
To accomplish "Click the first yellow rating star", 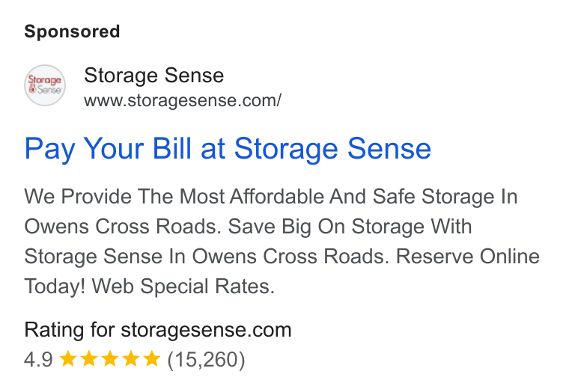I will pos(68,358).
